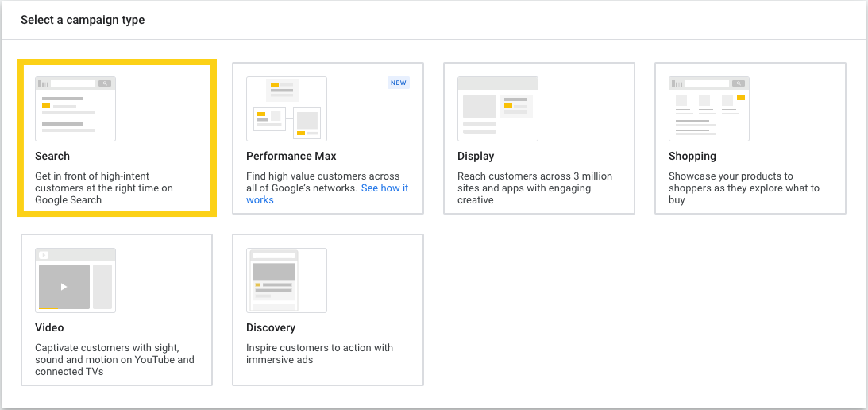This screenshot has width=868, height=410.
Task: Click 'Inspire customers to action' description
Action: [319, 354]
